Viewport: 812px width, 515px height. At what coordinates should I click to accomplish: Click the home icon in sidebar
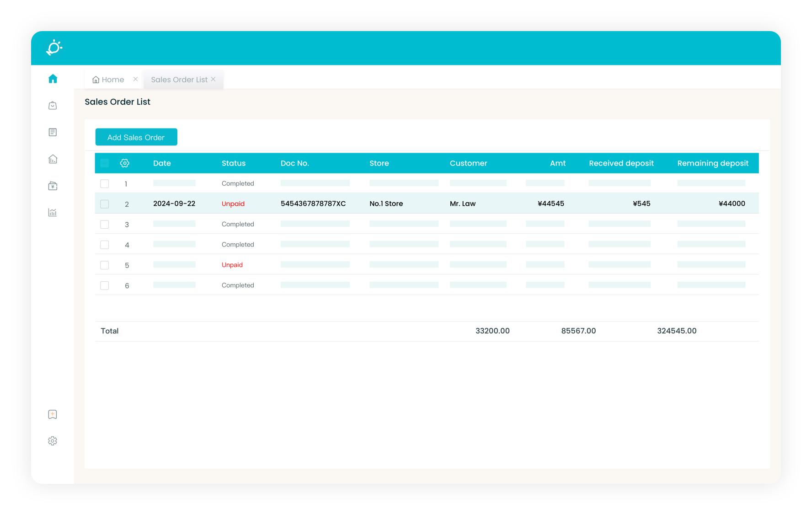pyautogui.click(x=53, y=79)
